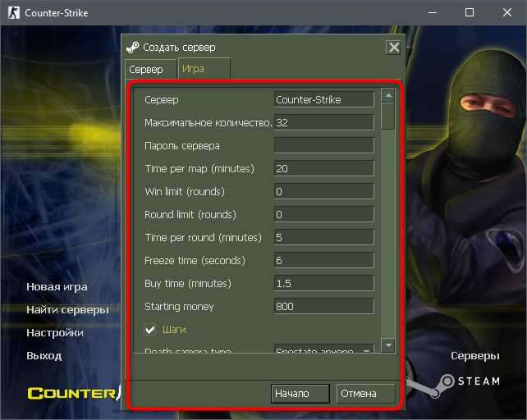Open Настройки in main menu

point(55,333)
